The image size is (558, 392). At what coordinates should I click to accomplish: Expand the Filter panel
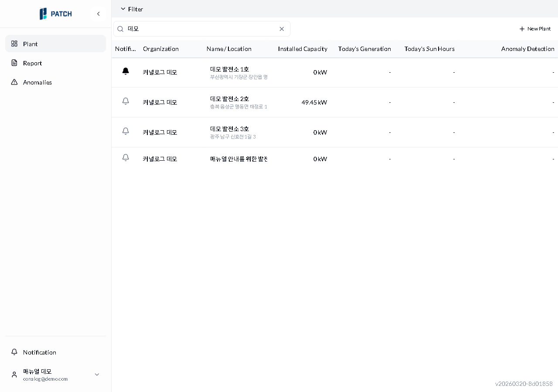[x=132, y=9]
